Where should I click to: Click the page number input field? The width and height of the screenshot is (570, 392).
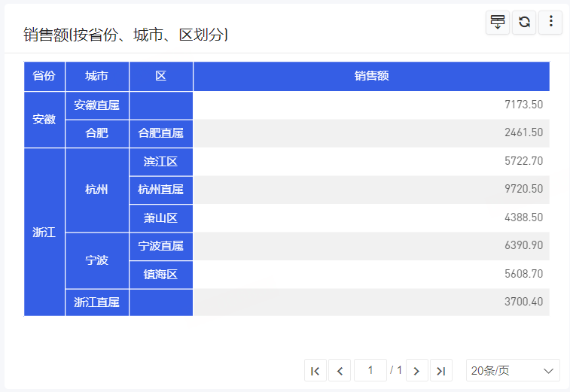(x=370, y=370)
